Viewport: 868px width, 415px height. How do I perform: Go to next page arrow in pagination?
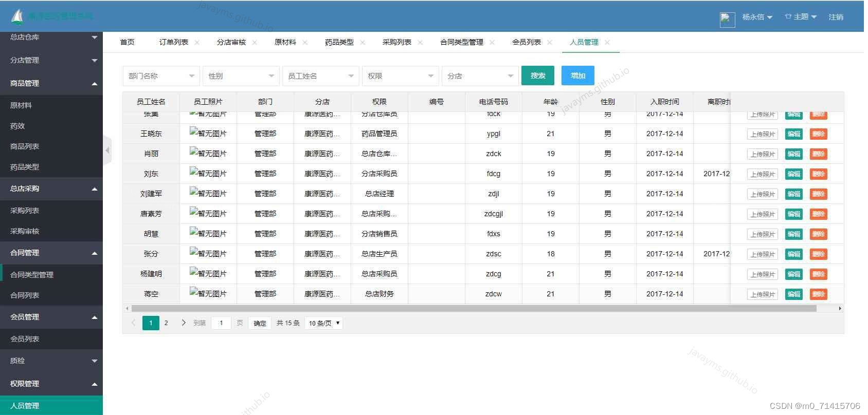coord(184,323)
